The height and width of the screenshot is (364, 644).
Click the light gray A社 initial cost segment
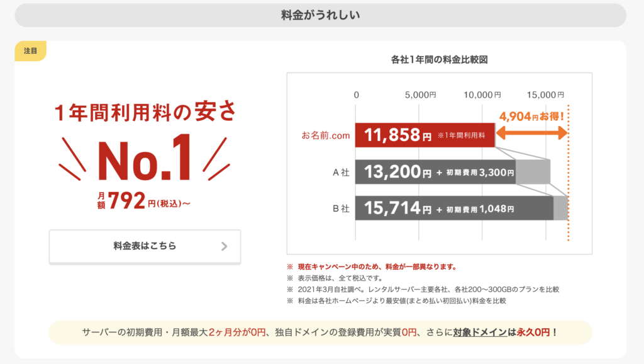click(533, 172)
